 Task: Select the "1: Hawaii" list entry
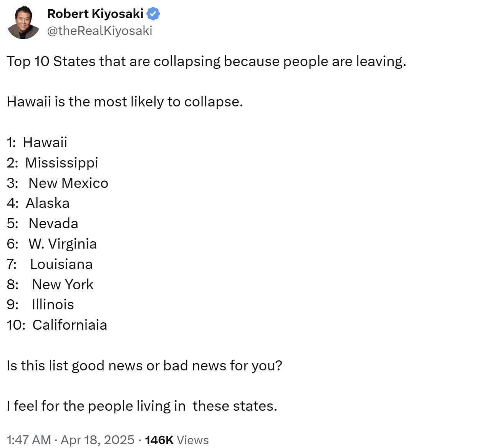click(37, 142)
